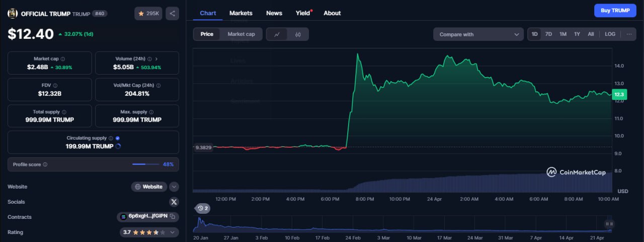
Task: Set chart range to 1Y
Action: [577, 34]
